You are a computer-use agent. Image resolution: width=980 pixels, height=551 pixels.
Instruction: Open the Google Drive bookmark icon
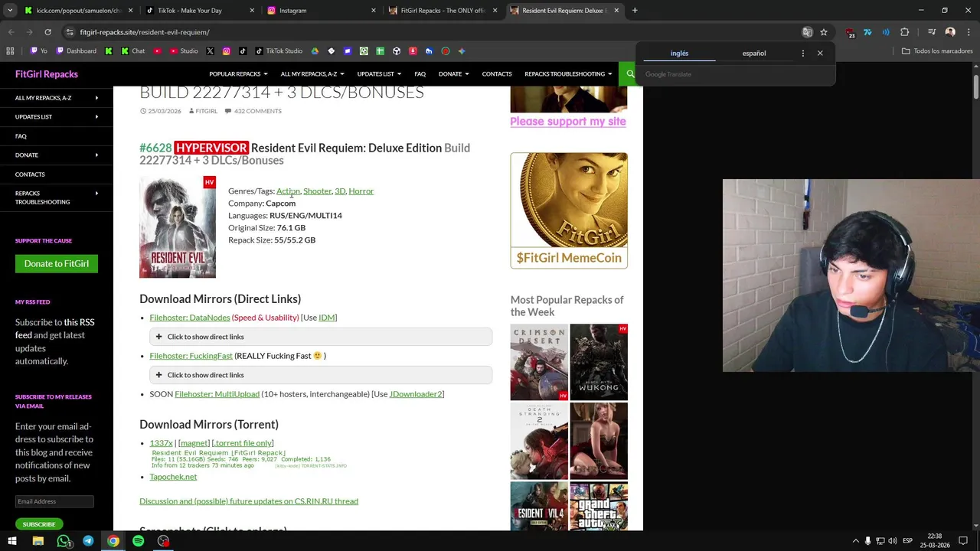[315, 51]
